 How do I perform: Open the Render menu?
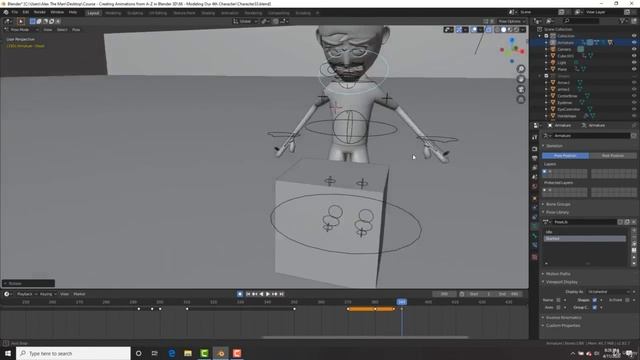40,12
